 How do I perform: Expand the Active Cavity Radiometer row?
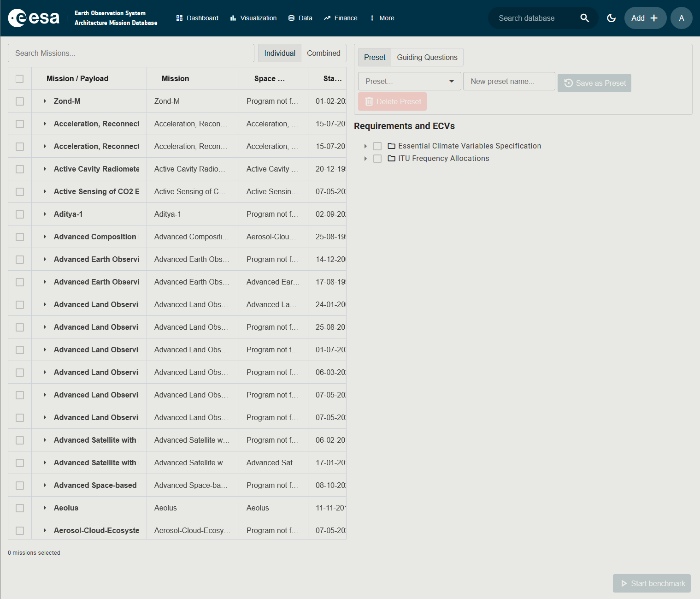(45, 169)
